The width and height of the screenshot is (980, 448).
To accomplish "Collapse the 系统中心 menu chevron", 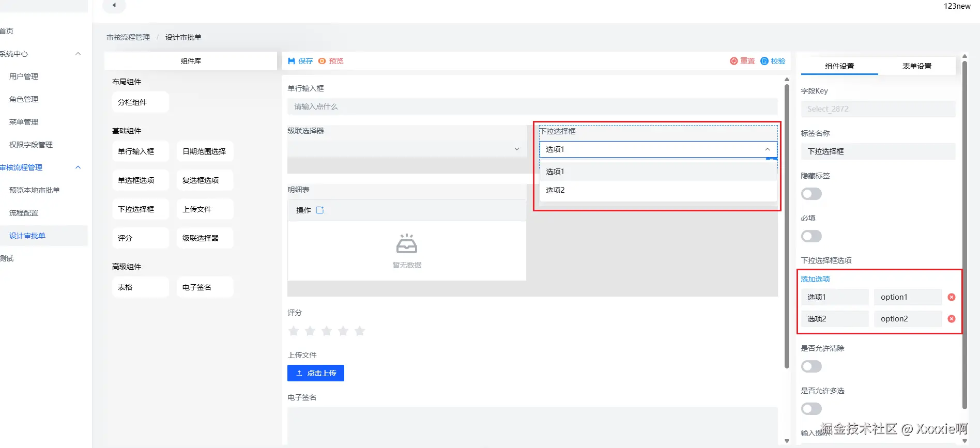I will [x=78, y=54].
